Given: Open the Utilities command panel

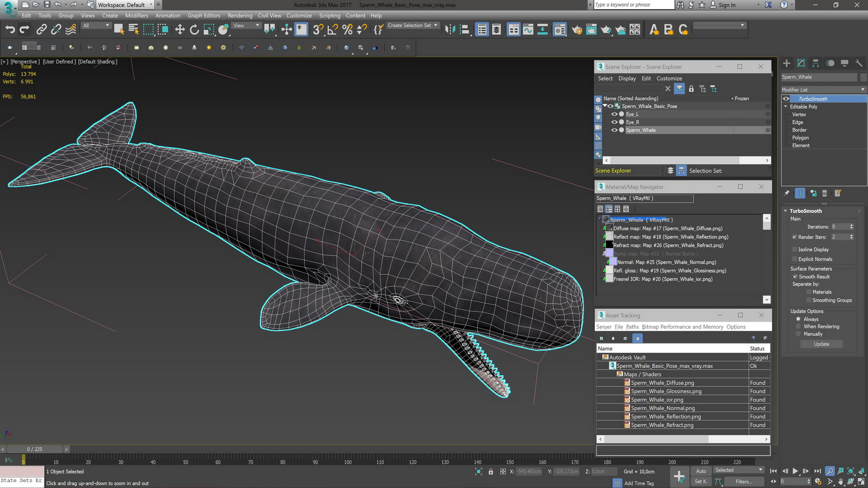Looking at the screenshot, I should point(859,63).
